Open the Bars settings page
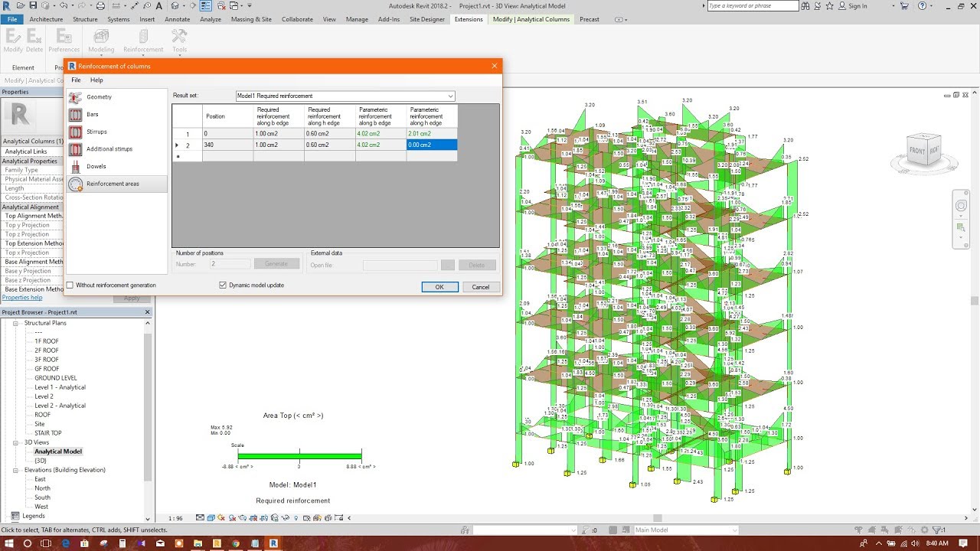 [x=92, y=114]
